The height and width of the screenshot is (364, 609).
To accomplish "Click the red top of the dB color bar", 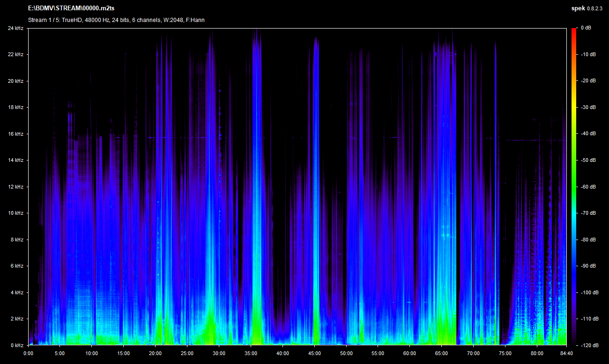I will [574, 31].
